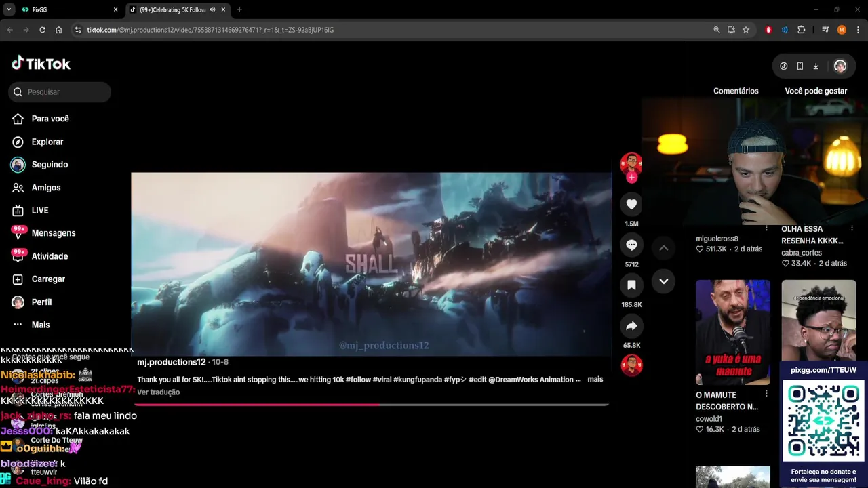Image resolution: width=868 pixels, height=488 pixels.
Task: View site information icon in address bar
Action: [x=78, y=30]
